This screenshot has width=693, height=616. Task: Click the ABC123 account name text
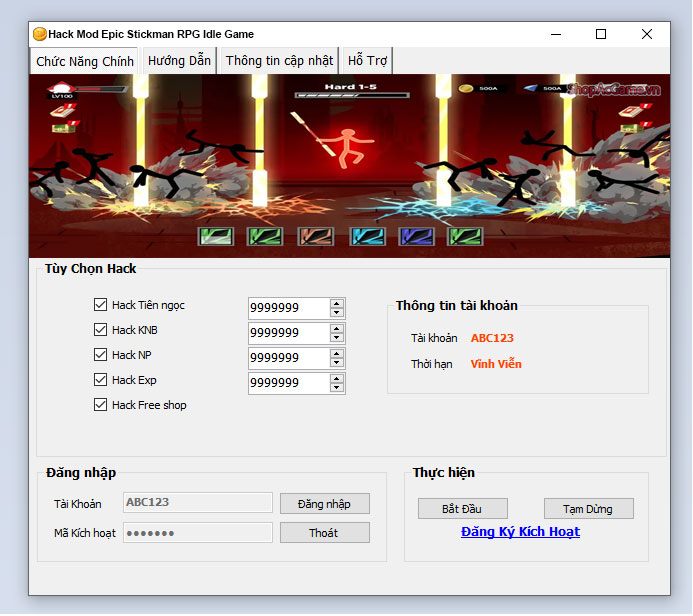click(492, 338)
